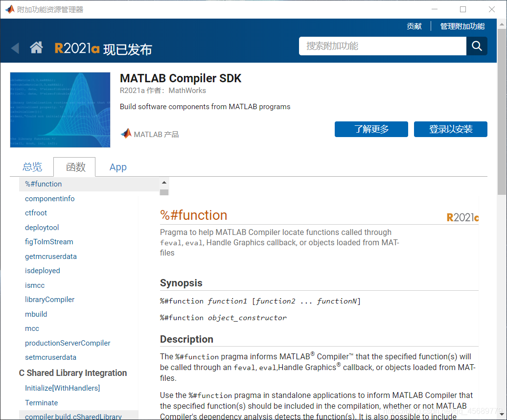Click the Synopsis heading

coord(181,283)
